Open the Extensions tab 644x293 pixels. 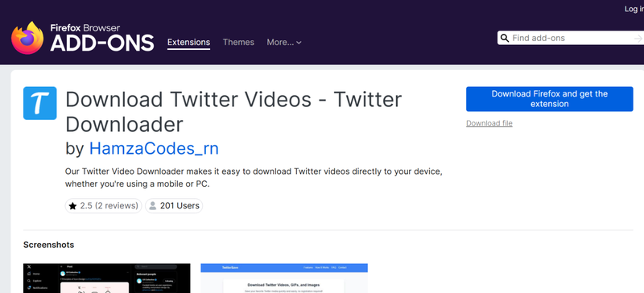click(x=188, y=43)
